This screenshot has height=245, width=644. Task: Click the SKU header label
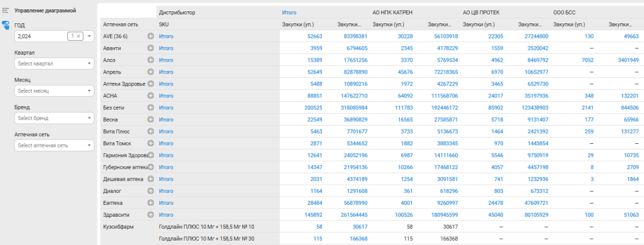pos(164,24)
